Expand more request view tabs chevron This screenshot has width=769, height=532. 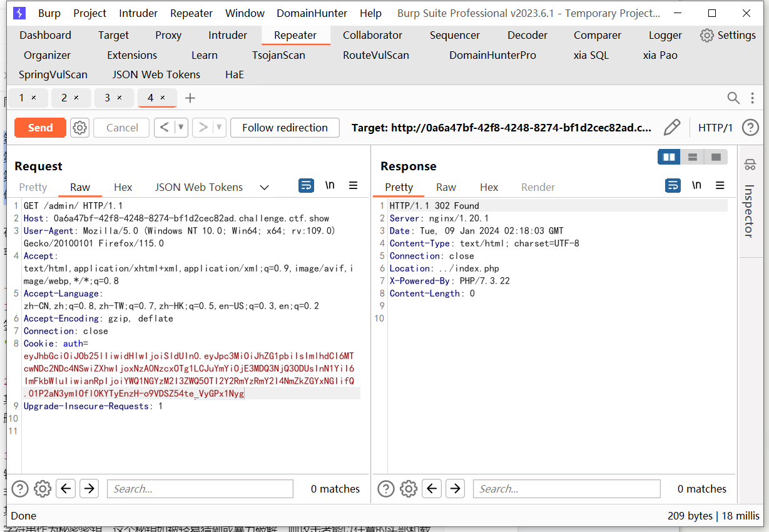[264, 187]
